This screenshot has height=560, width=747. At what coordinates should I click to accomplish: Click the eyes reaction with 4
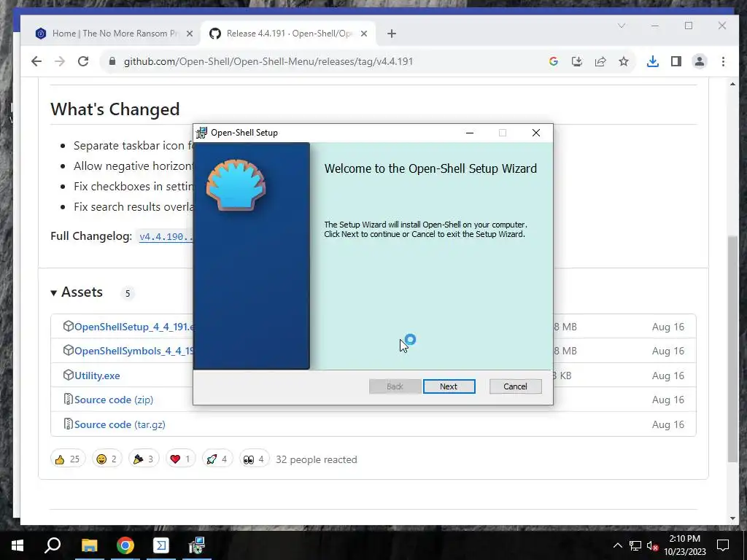(254, 459)
